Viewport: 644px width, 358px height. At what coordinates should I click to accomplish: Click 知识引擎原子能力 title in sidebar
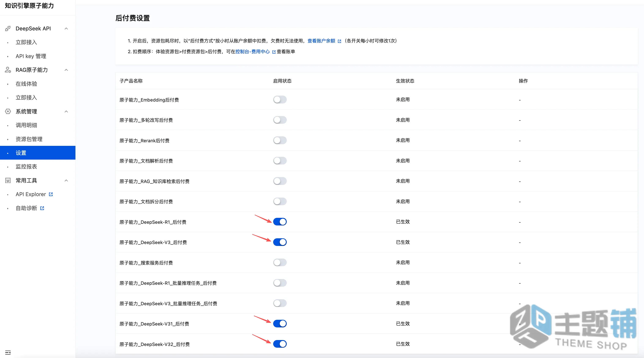[x=29, y=5]
